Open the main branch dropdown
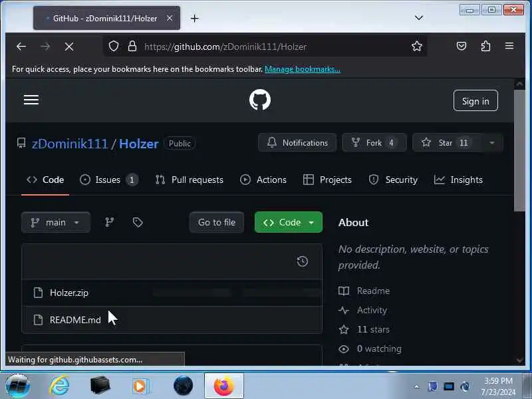The image size is (532, 399). point(56,222)
